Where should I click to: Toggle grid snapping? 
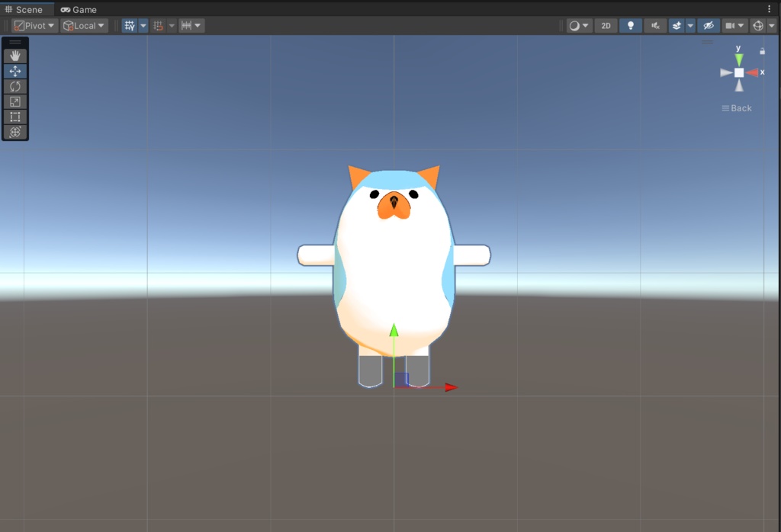(158, 25)
